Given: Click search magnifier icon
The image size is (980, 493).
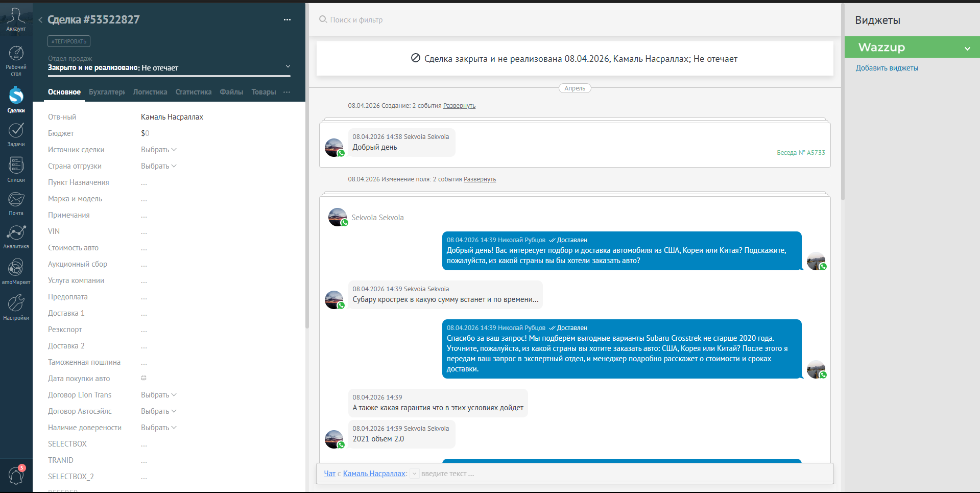Looking at the screenshot, I should (323, 19).
